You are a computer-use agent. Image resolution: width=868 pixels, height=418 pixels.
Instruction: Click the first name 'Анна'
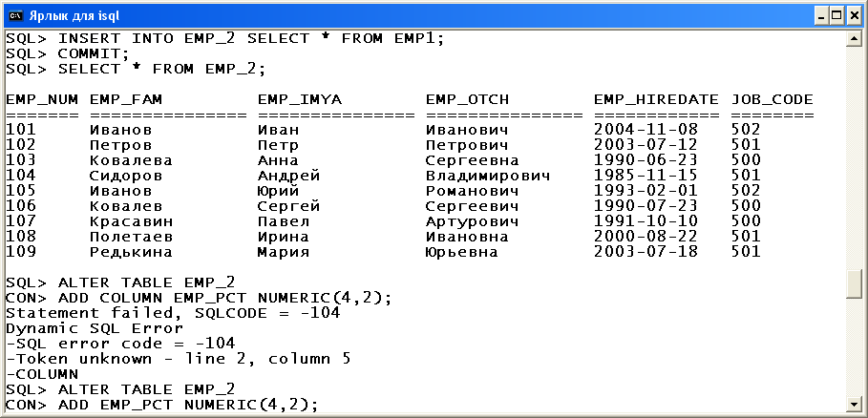point(279,161)
